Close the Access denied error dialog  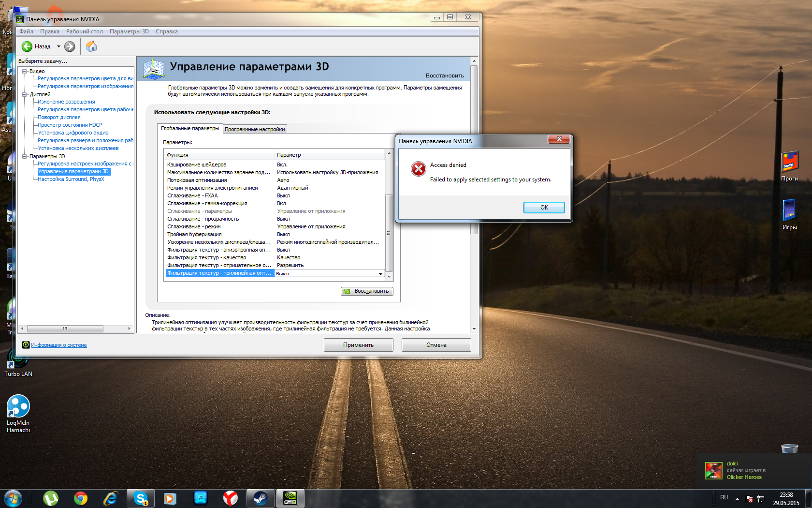[x=559, y=139]
